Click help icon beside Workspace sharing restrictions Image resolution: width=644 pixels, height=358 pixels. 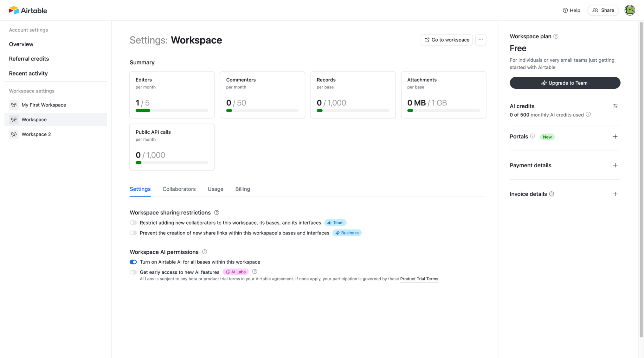tap(217, 213)
